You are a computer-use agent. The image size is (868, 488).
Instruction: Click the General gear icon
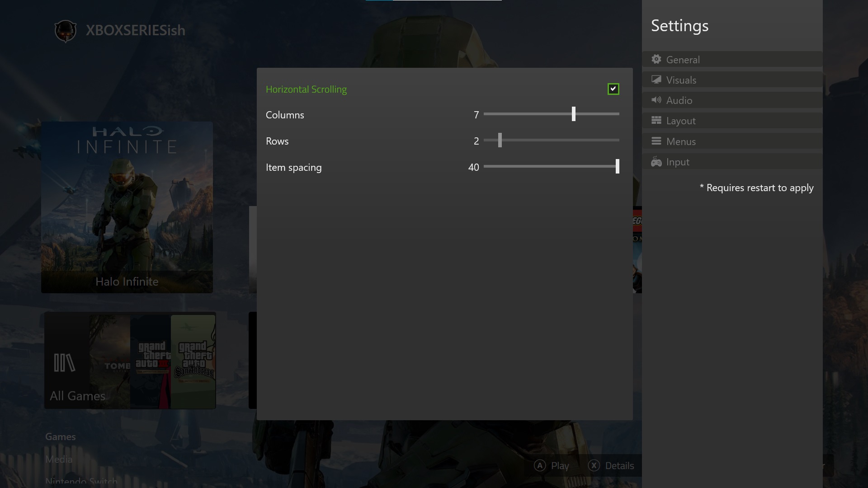pos(656,59)
